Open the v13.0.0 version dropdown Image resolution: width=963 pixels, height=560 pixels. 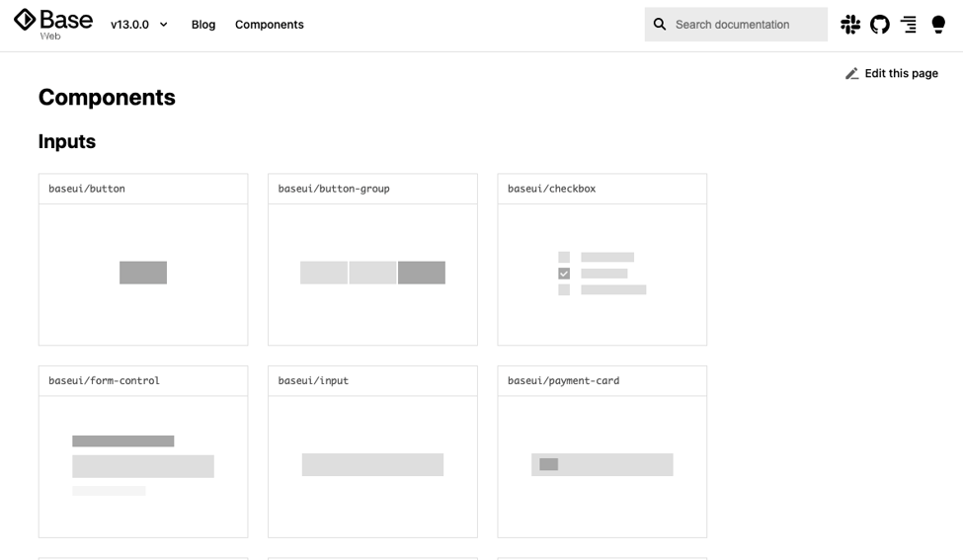[x=130, y=25]
